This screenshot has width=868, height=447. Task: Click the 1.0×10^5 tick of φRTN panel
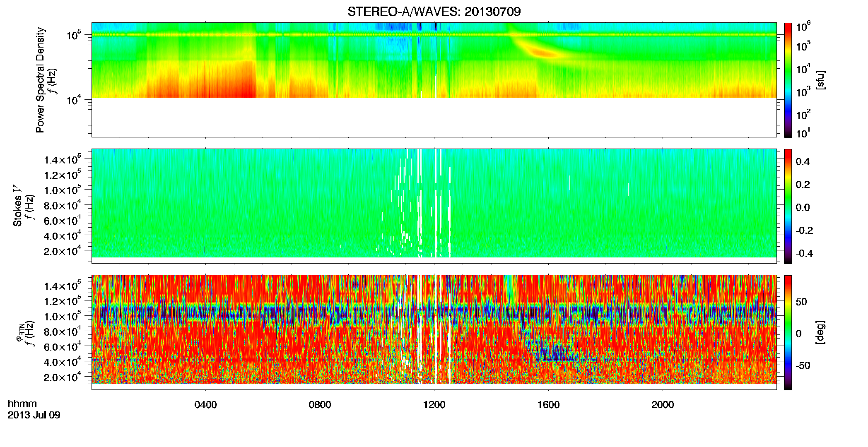62,316
